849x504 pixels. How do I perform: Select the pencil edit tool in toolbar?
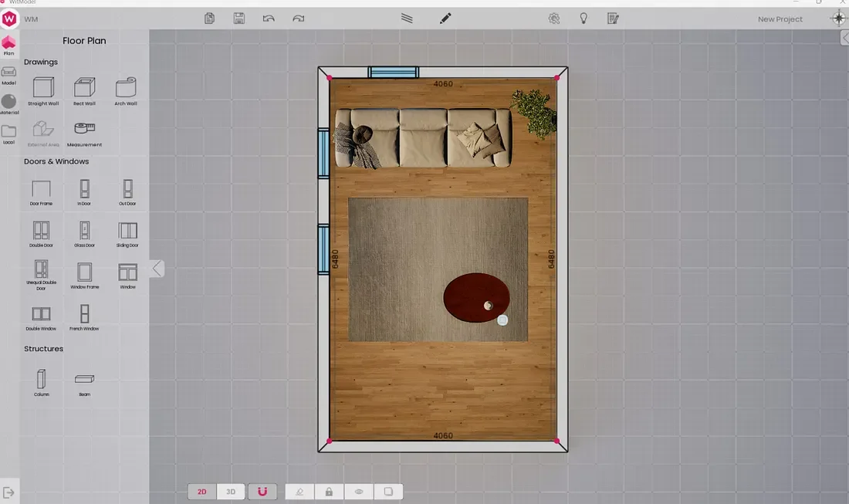(445, 19)
